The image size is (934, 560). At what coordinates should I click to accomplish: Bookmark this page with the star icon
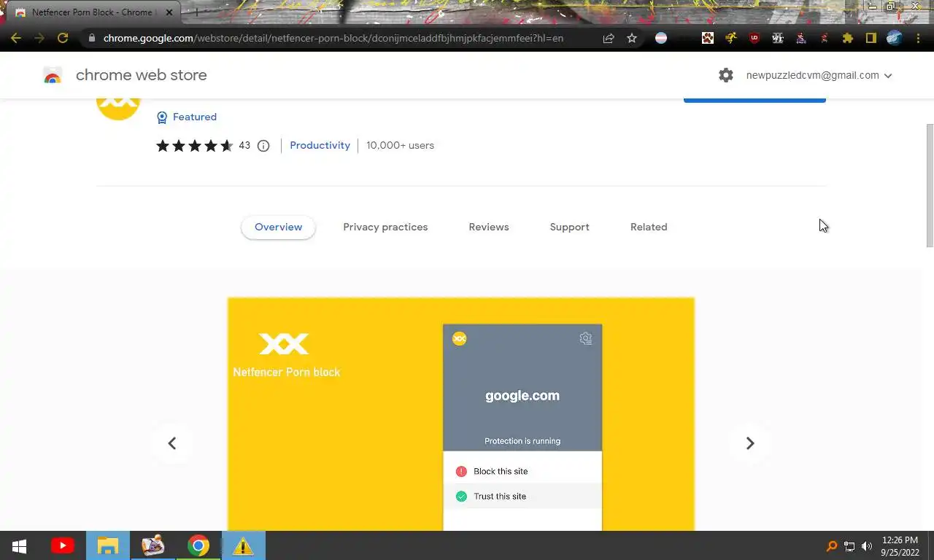click(632, 38)
